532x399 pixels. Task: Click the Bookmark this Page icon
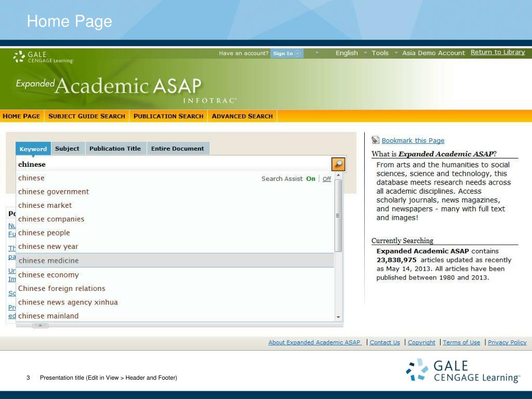pyautogui.click(x=375, y=140)
